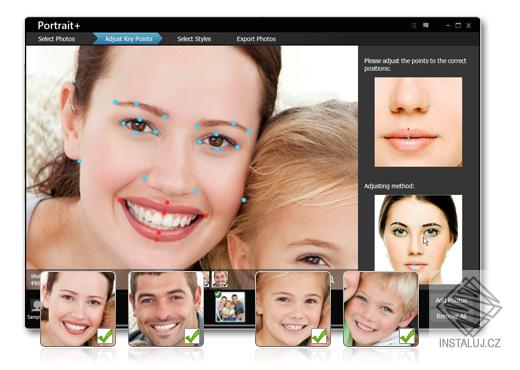Select the smiling woman face thumbnail
Viewport: 520px width, 370px height.
78,309
